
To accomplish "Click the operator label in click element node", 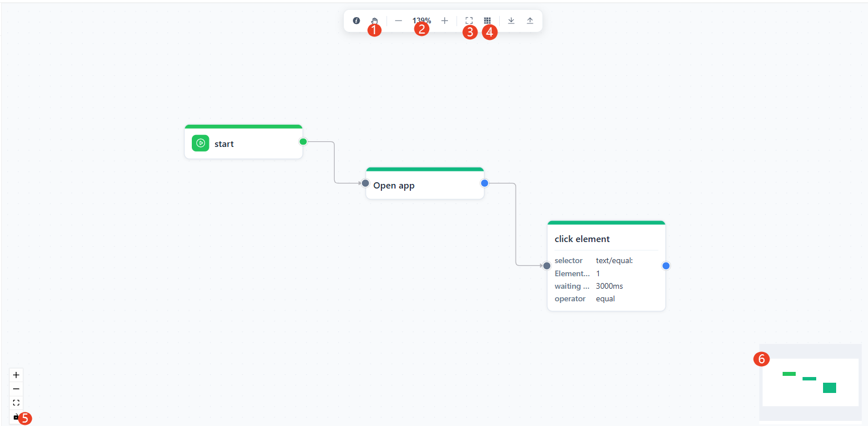I will click(570, 298).
